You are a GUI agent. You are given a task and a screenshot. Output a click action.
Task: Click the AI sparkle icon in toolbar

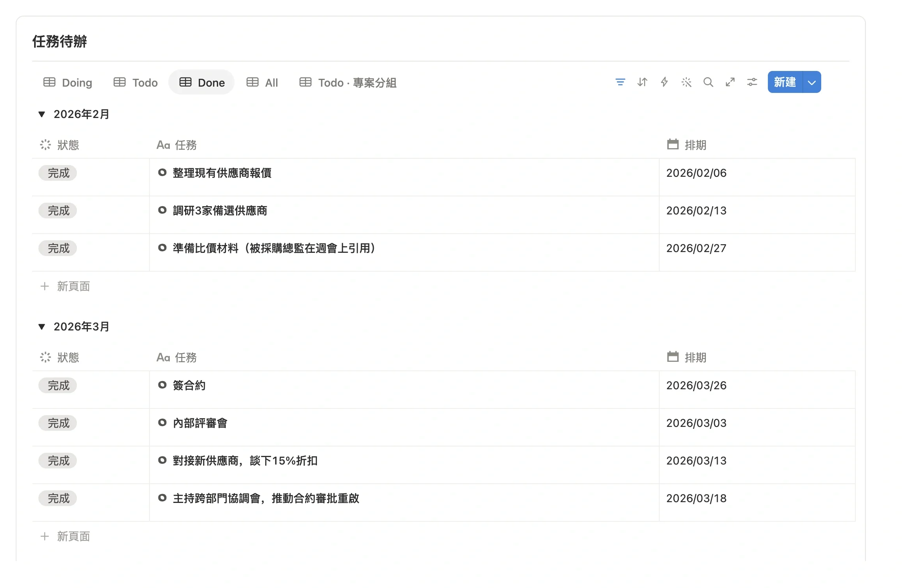click(x=686, y=82)
